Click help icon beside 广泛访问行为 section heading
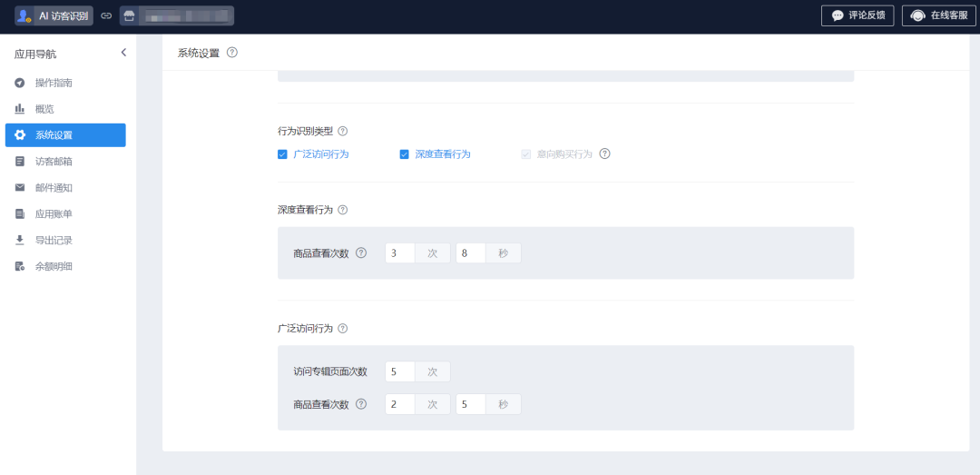Image resolution: width=980 pixels, height=475 pixels. click(x=342, y=328)
